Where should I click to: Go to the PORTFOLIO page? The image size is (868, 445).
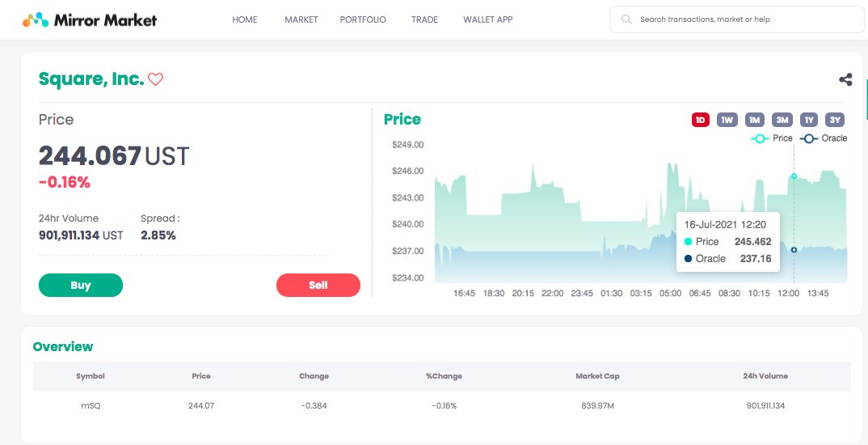click(363, 19)
